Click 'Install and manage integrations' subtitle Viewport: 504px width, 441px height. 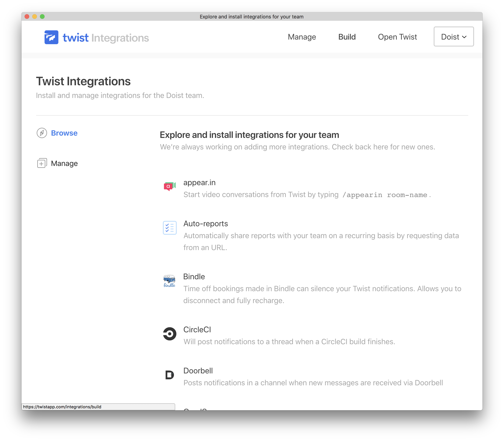coord(120,95)
